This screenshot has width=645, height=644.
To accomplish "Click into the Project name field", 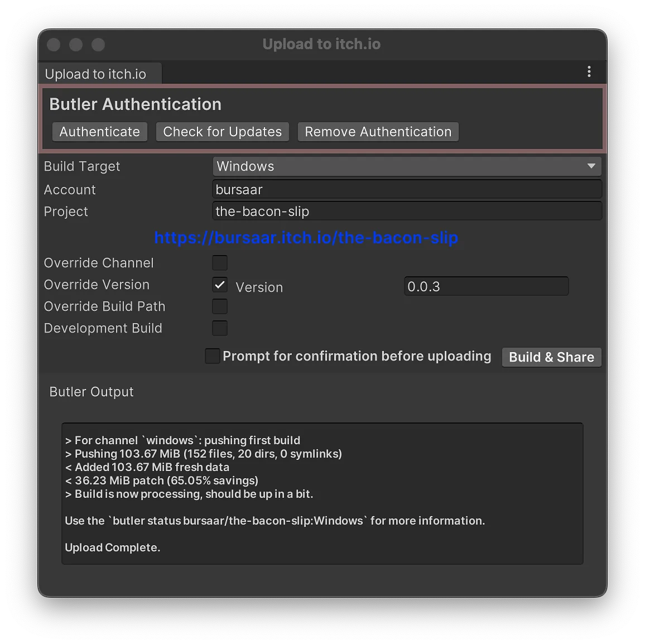I will coord(407,212).
